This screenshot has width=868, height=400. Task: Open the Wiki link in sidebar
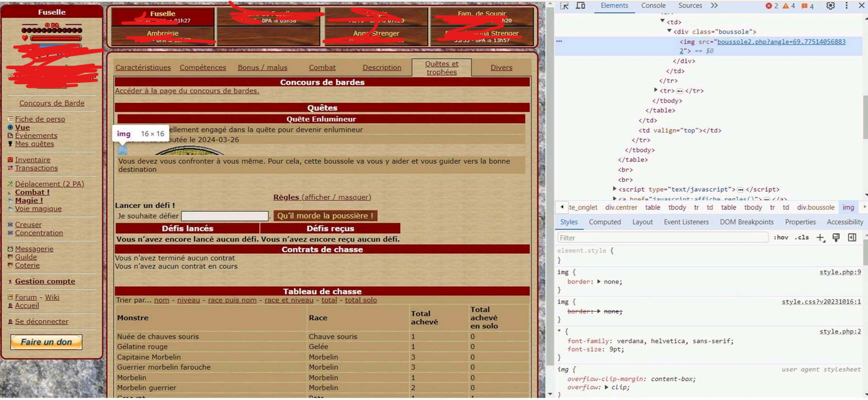(x=52, y=298)
